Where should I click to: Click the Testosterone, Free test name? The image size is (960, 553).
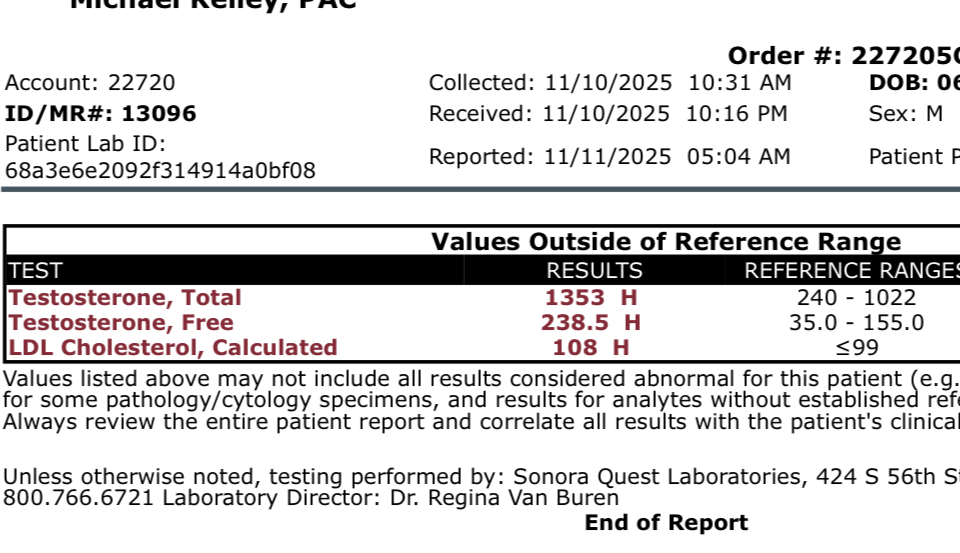tap(121, 322)
